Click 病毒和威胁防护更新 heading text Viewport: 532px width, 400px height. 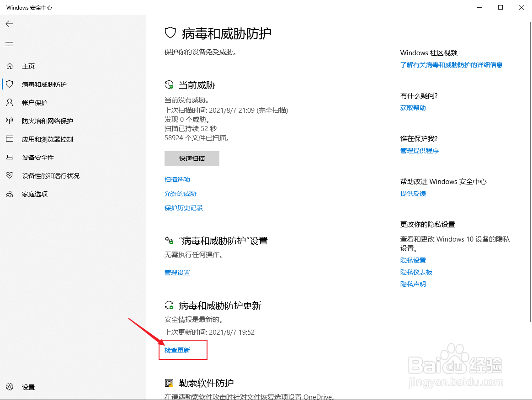click(x=220, y=305)
